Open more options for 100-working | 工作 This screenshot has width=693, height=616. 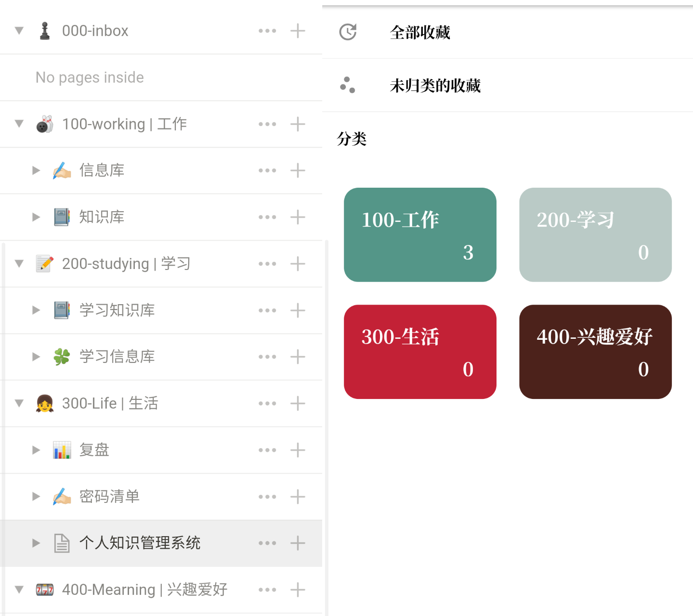[267, 124]
